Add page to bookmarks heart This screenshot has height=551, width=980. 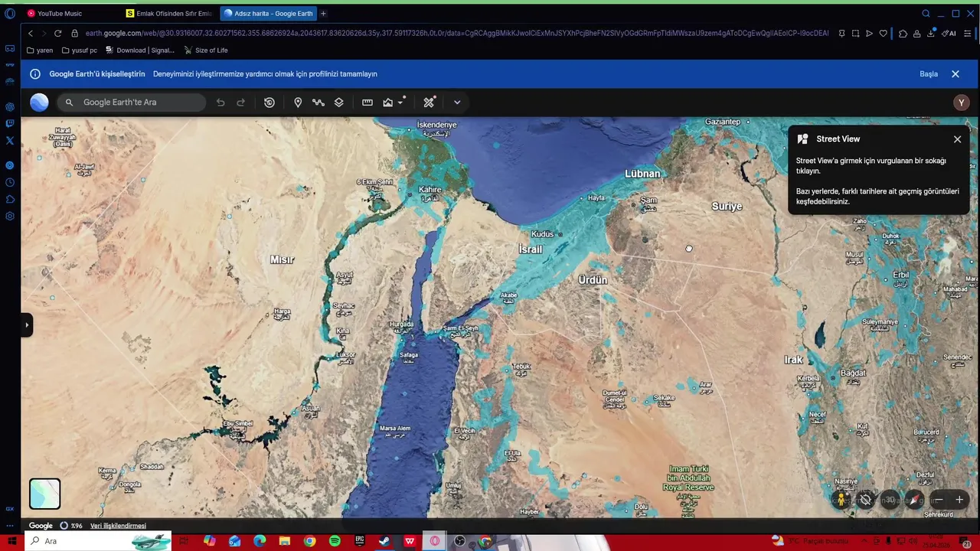(883, 33)
